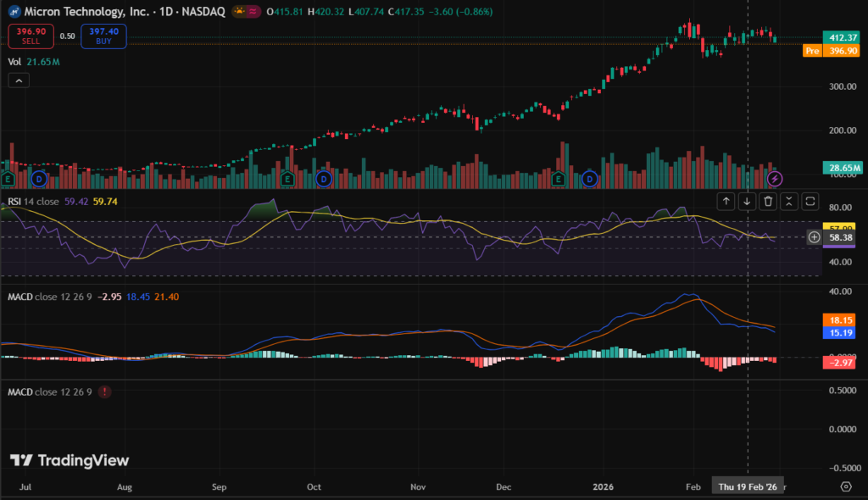Delete the RSI pane with trash icon

pyautogui.click(x=768, y=201)
